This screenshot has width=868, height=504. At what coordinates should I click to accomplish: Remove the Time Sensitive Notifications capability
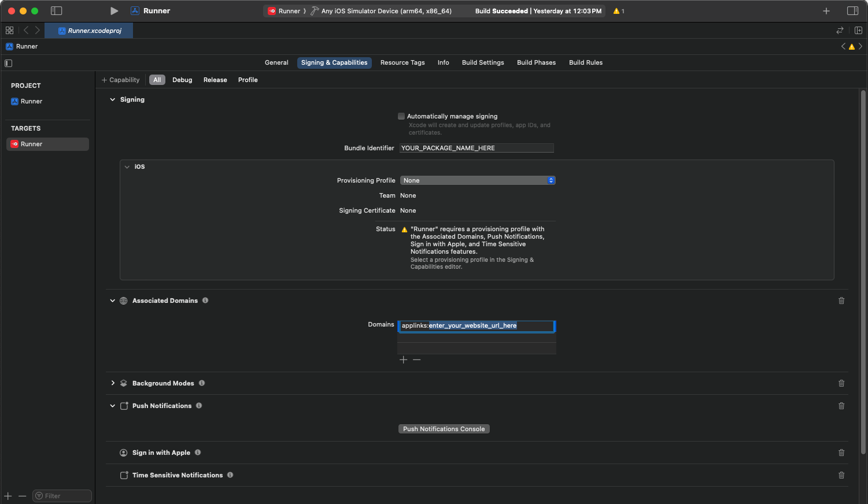(x=841, y=475)
